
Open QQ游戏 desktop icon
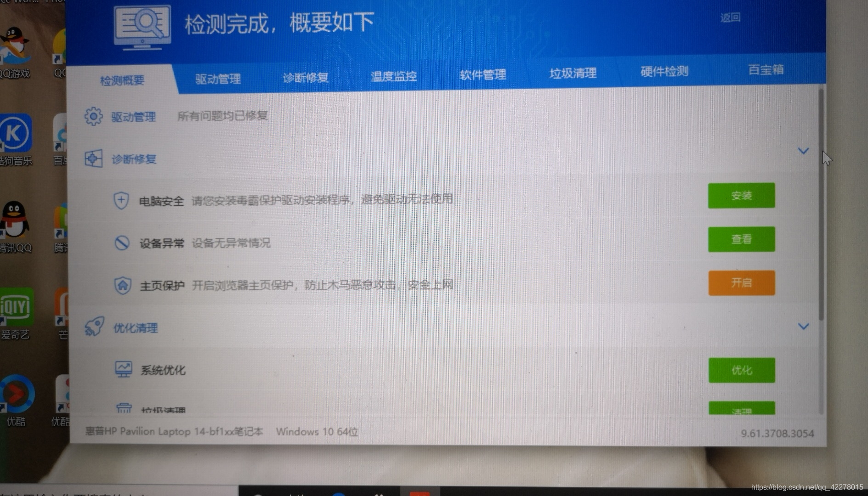pos(16,52)
